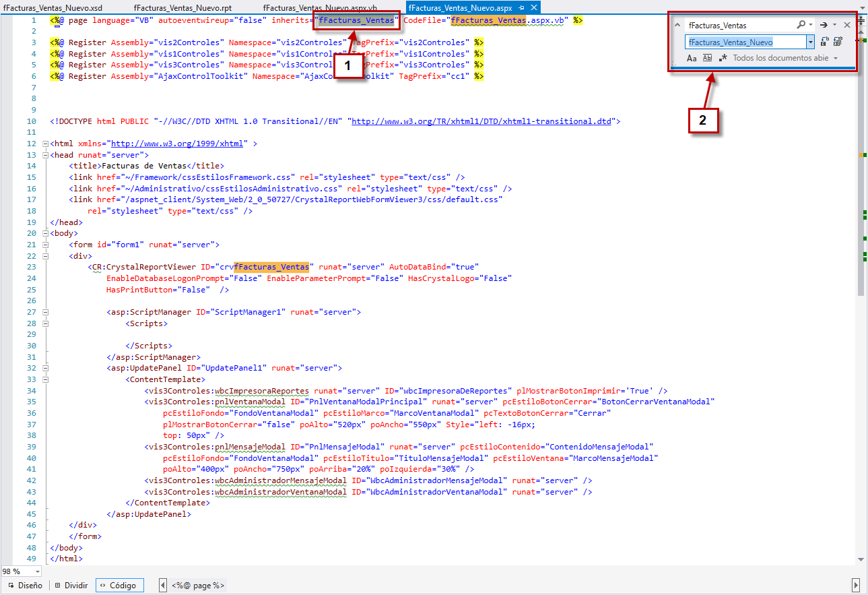Close the find and replace panel
Screen dimensions: 868x595
[x=847, y=25]
